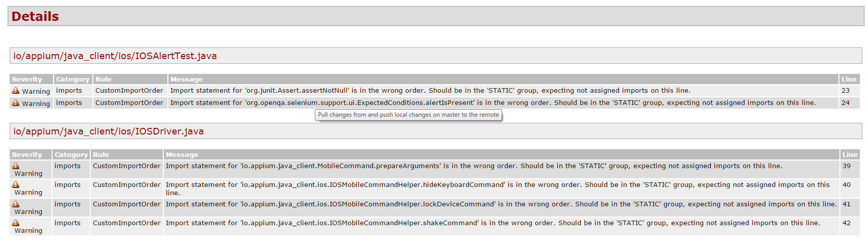The image size is (868, 241).
Task: Click Rule column header in IOSAlertTest table
Action: point(104,79)
